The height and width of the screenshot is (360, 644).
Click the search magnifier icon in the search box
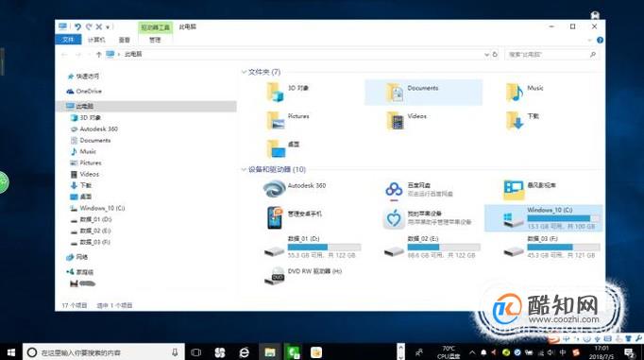click(593, 54)
